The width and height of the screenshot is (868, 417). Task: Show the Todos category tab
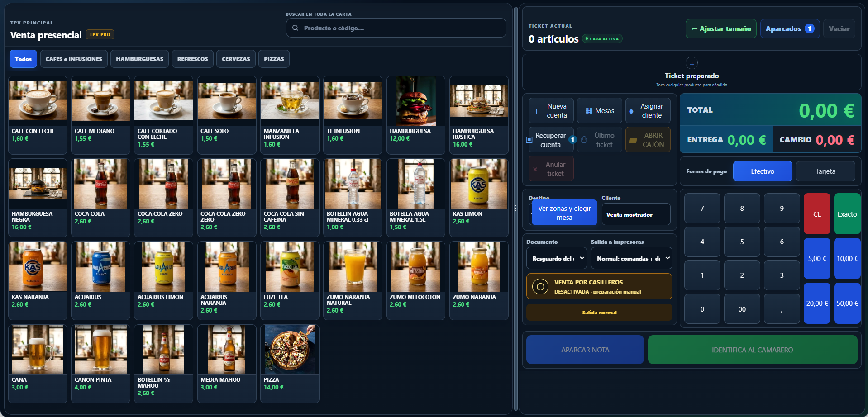pyautogui.click(x=23, y=59)
